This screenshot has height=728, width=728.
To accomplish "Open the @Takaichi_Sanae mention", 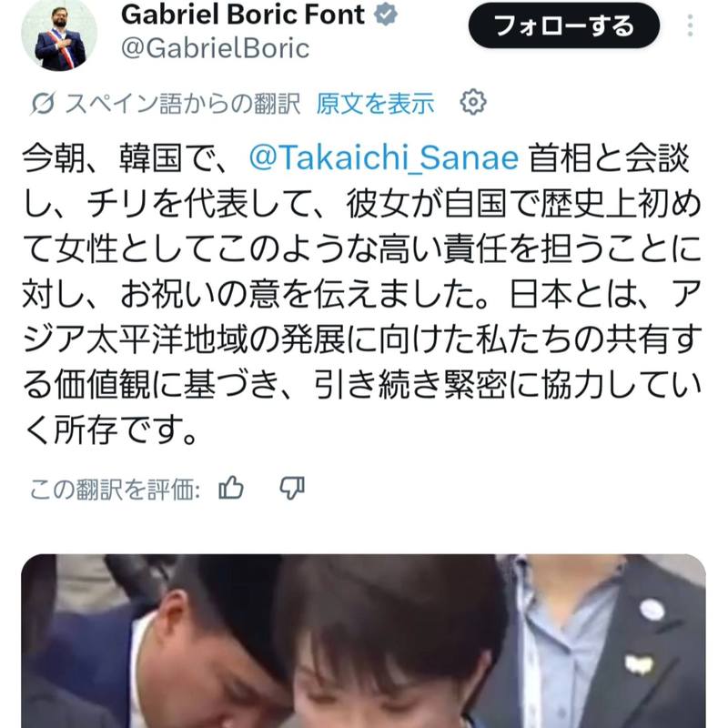I will [x=383, y=157].
